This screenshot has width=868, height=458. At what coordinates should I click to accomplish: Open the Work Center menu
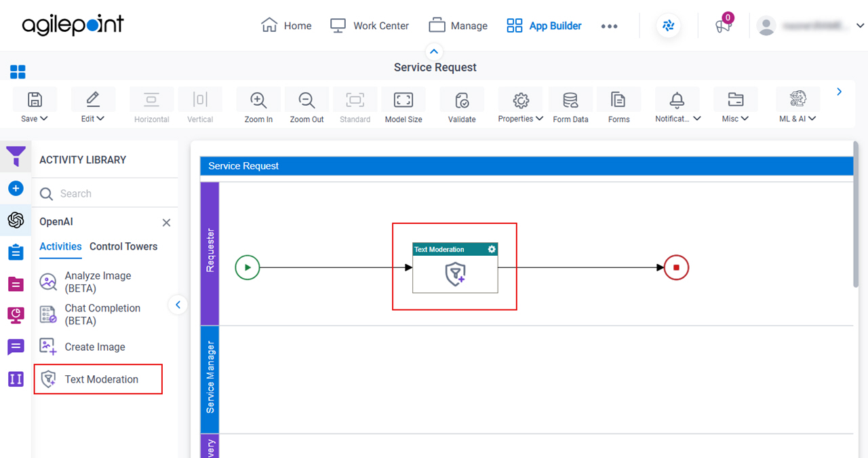click(369, 26)
